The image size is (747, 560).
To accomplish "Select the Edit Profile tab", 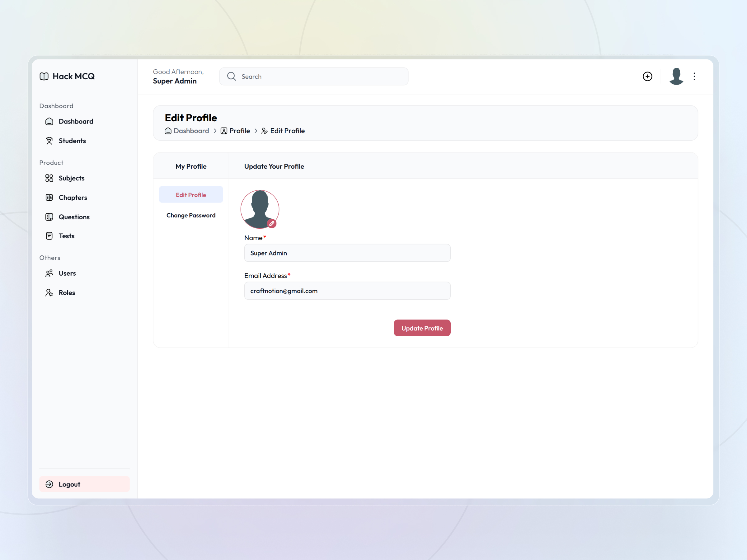I will (191, 194).
